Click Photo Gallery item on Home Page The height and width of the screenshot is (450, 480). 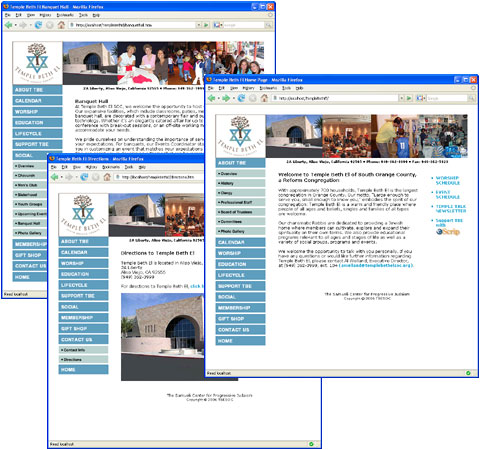[240, 231]
